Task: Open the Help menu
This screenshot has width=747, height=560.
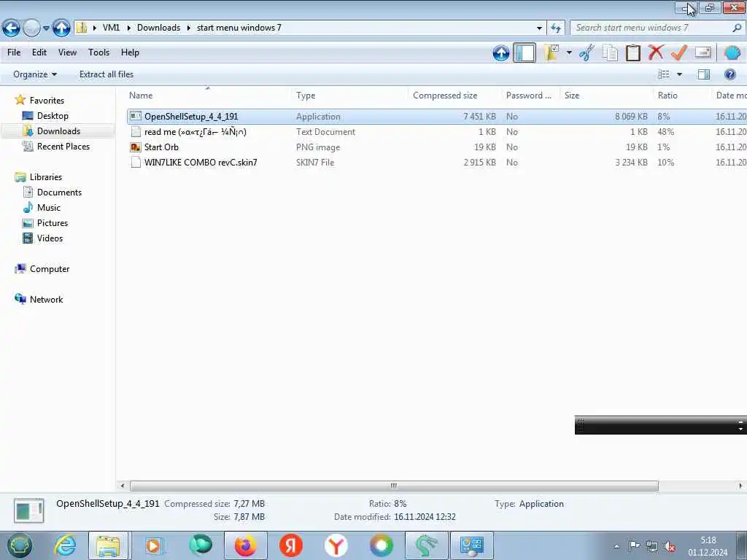Action: (130, 52)
